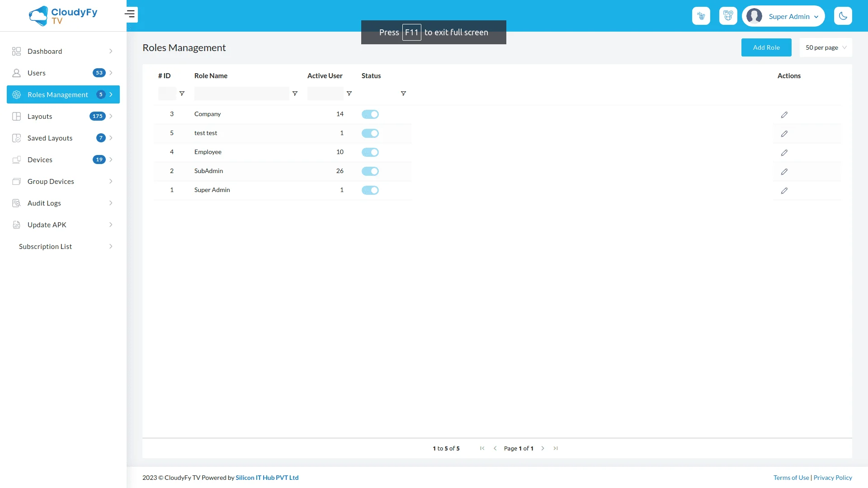Toggle status switch for Employee role
868x488 pixels.
(370, 152)
